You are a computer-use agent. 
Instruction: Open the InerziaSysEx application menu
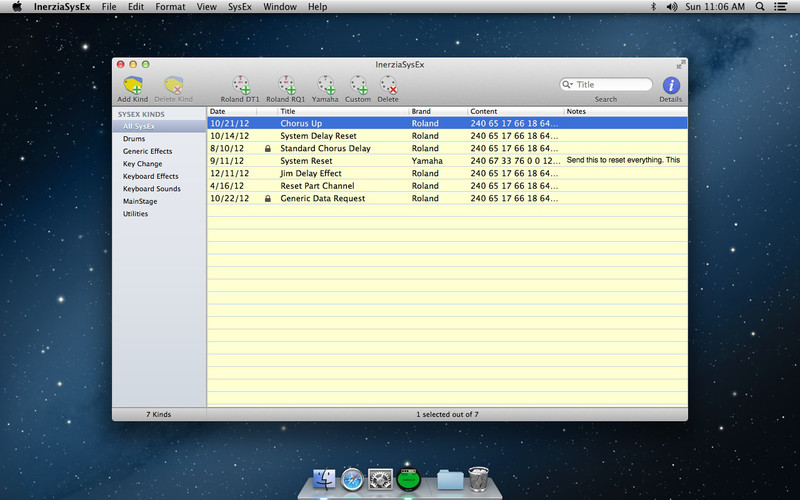[x=62, y=7]
